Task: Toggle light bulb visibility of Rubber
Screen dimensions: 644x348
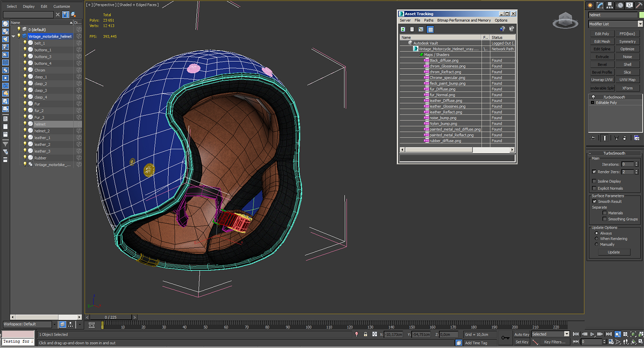Action: click(x=25, y=158)
